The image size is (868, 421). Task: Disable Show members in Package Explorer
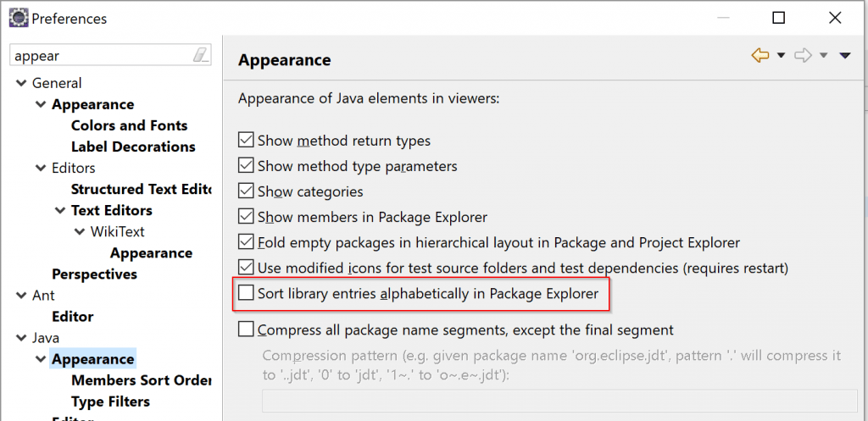(x=246, y=216)
